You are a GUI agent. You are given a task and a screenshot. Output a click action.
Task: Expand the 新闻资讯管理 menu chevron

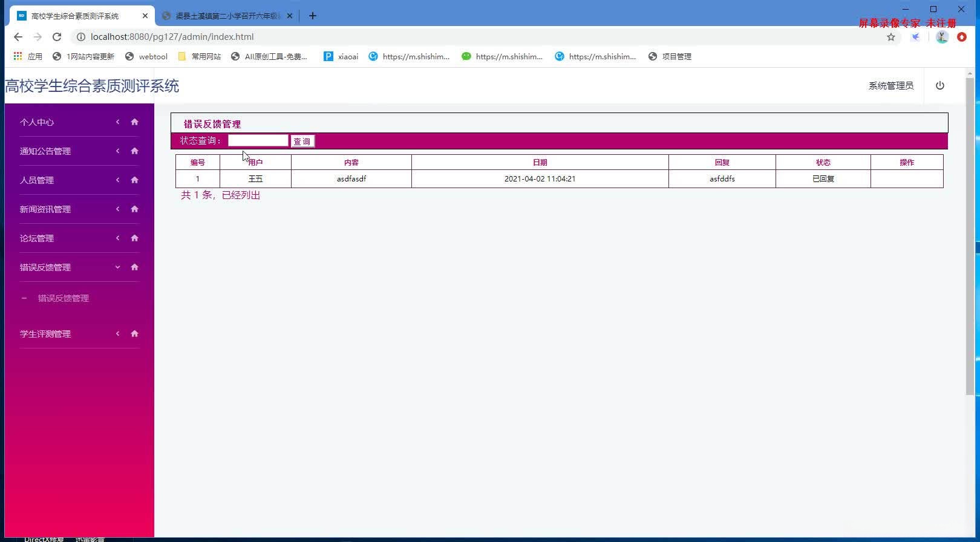(117, 209)
